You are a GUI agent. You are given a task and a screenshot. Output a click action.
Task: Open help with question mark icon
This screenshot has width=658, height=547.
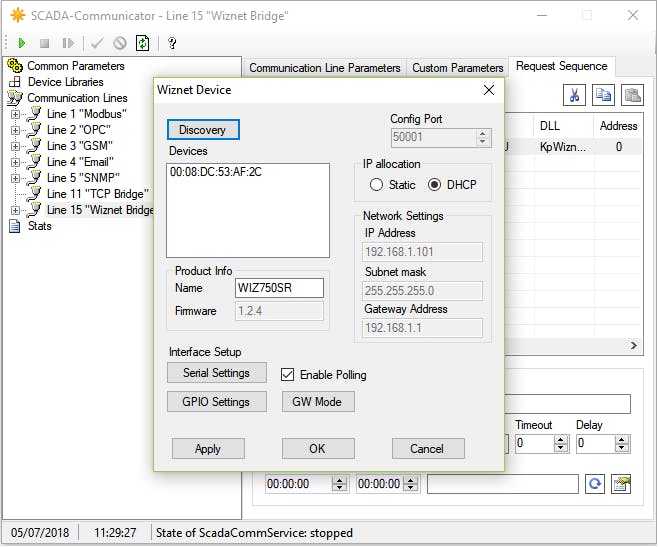172,43
